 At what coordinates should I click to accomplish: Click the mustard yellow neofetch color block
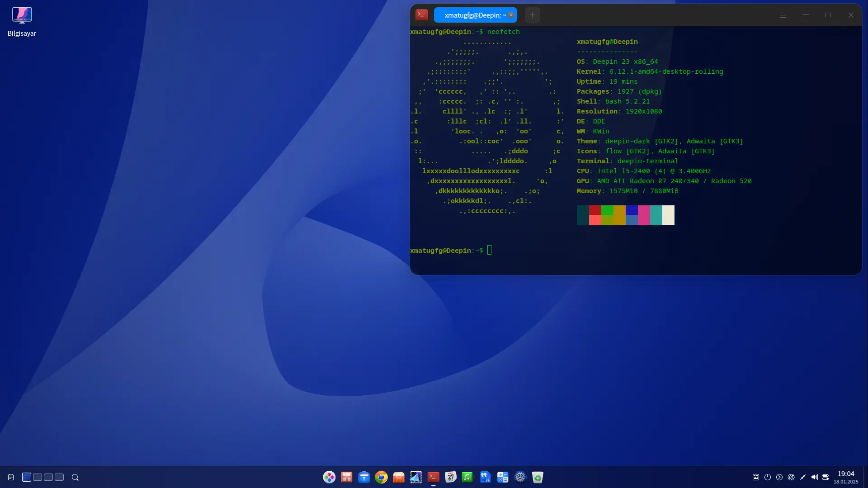pyautogui.click(x=619, y=215)
